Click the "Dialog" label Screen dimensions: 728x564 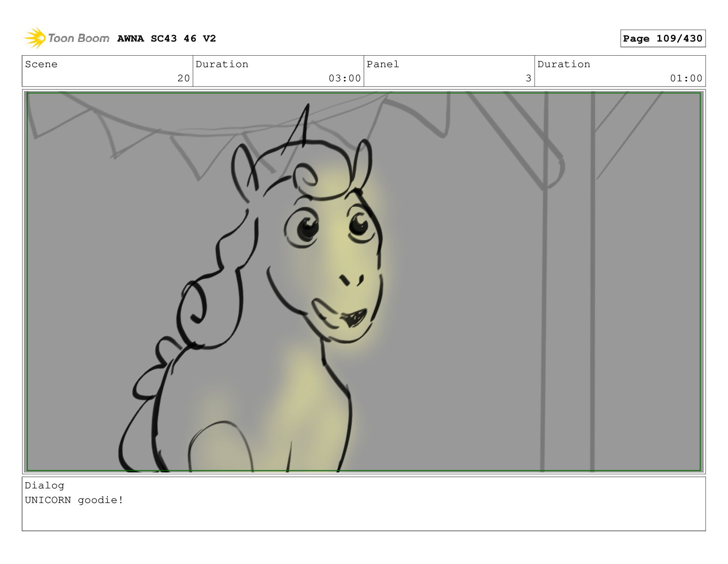point(45,485)
